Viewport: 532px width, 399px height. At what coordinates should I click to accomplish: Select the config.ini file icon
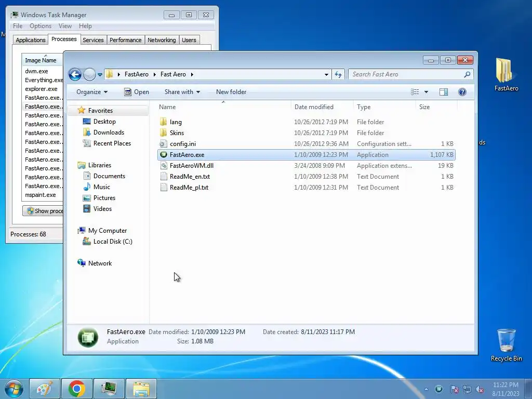(x=164, y=143)
